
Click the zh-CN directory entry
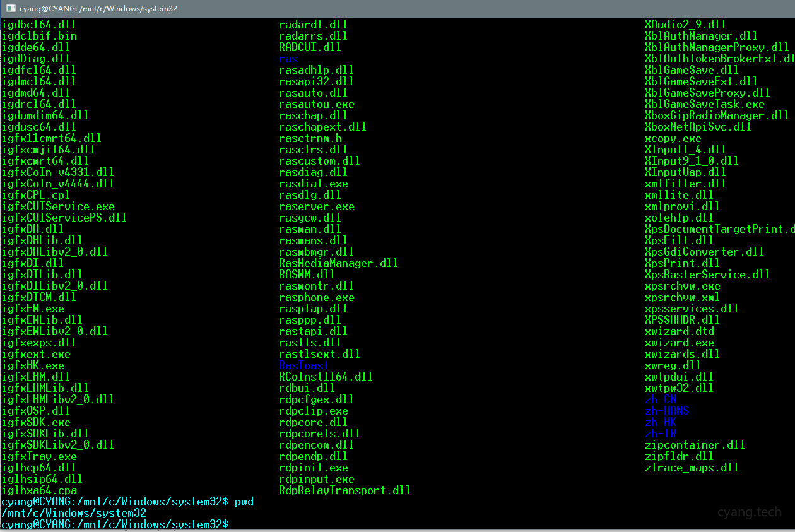point(660,399)
